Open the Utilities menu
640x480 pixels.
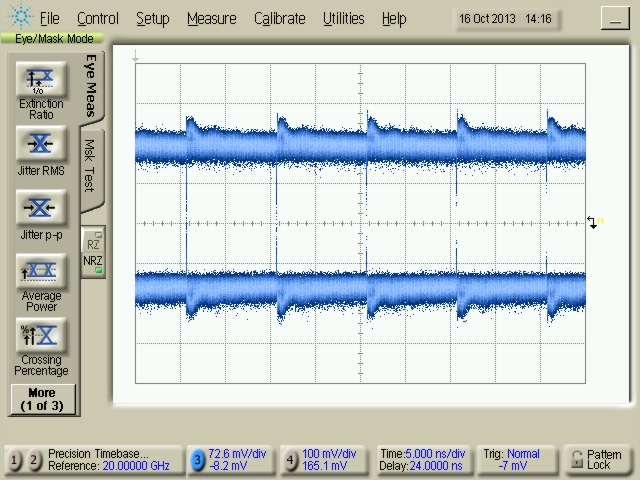coord(343,18)
